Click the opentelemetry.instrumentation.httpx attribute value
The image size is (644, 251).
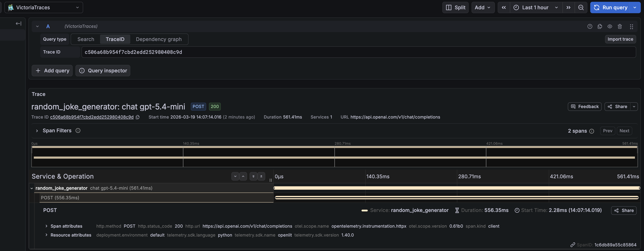click(369, 226)
